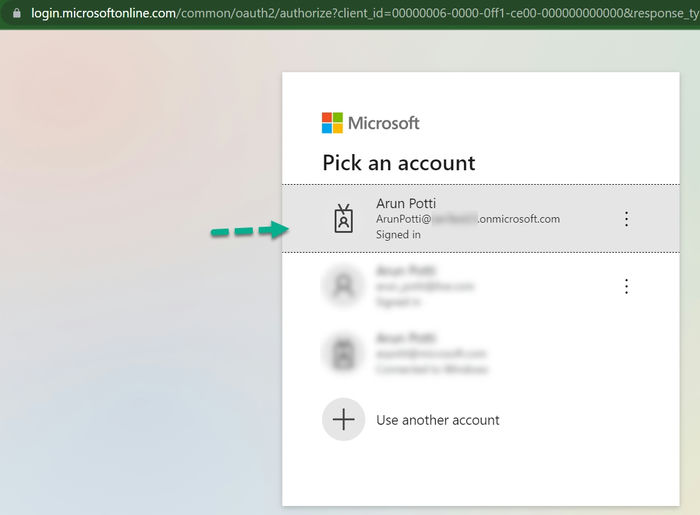Select the second blurred personal account

tap(481, 286)
